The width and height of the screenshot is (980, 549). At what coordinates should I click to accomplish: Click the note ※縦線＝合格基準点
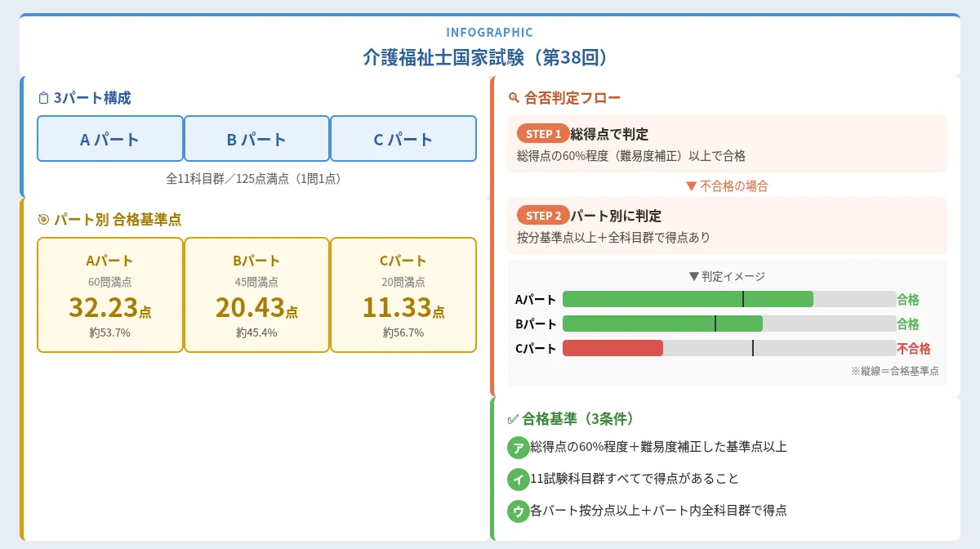point(895,370)
